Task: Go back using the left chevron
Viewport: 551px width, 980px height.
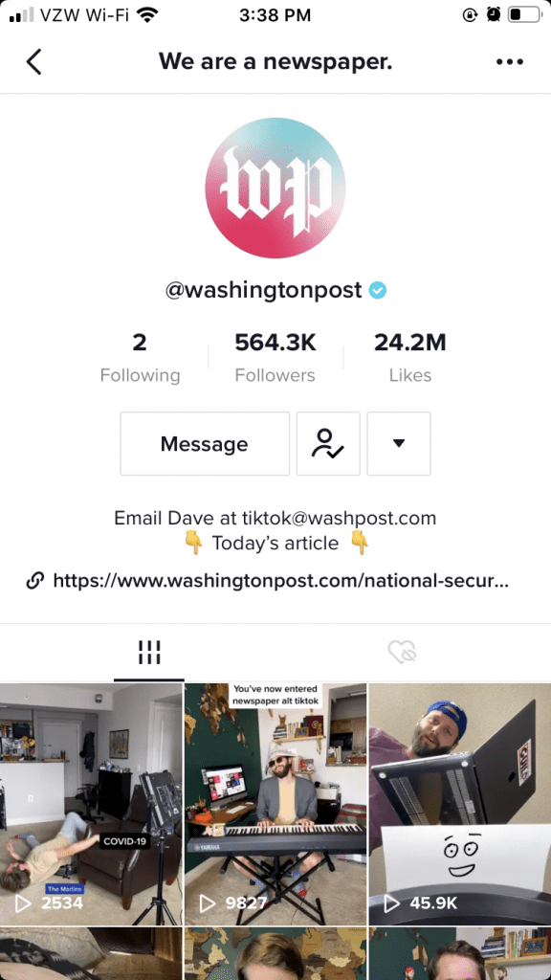Action: (x=33, y=62)
